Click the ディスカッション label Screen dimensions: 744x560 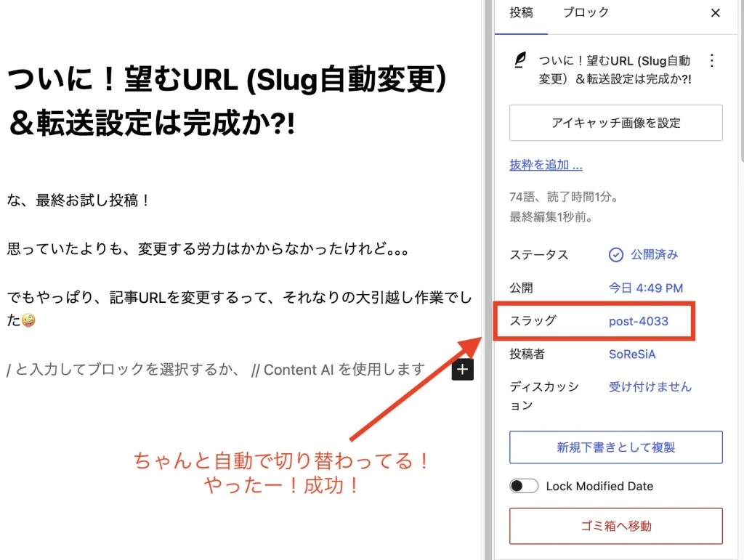pyautogui.click(x=544, y=396)
